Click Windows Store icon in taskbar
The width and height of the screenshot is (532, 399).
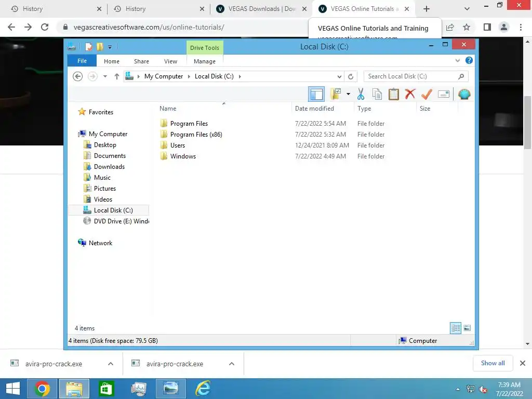pos(106,389)
